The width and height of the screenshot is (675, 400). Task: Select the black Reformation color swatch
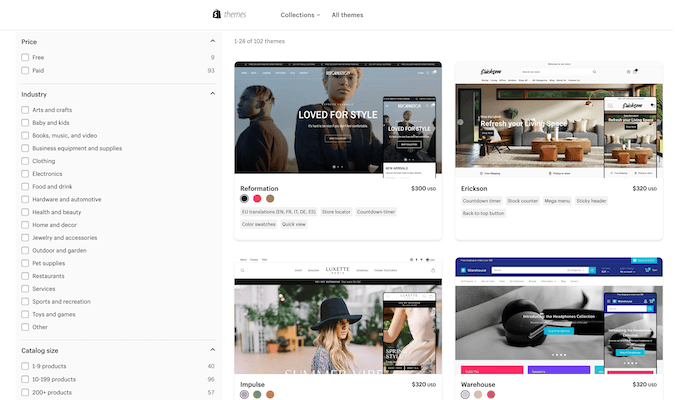(x=244, y=199)
